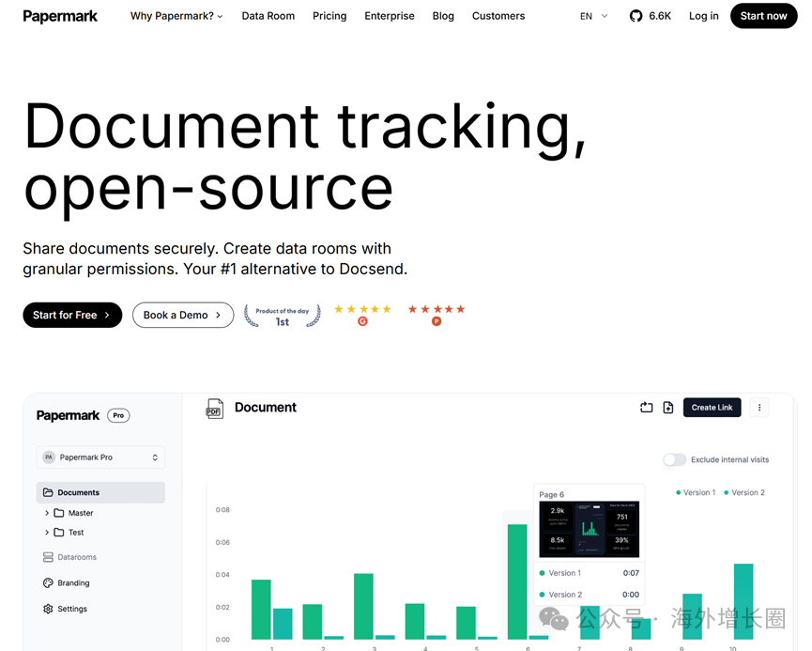Click the G2 five-star rating badge

click(x=362, y=315)
